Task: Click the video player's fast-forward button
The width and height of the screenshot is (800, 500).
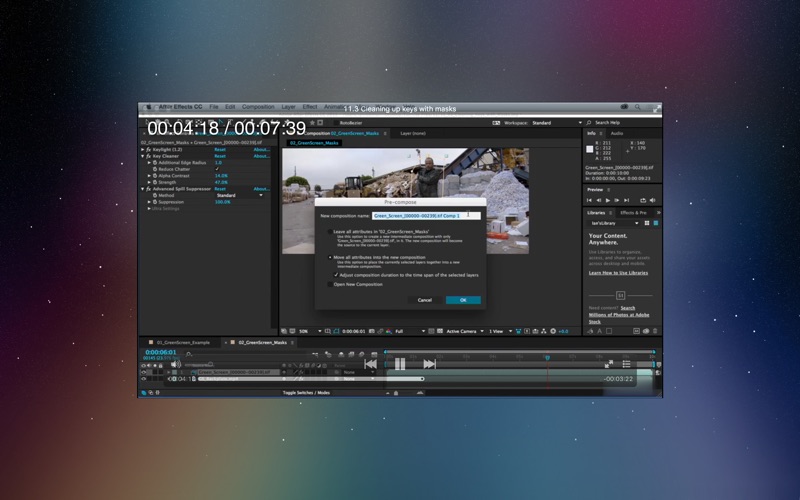Action: pyautogui.click(x=430, y=364)
